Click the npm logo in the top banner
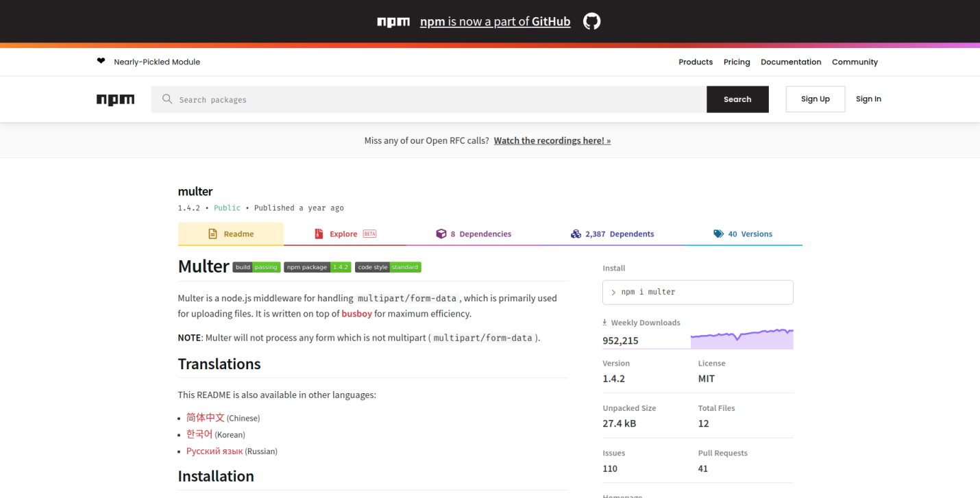This screenshot has width=980, height=498. pos(393,22)
